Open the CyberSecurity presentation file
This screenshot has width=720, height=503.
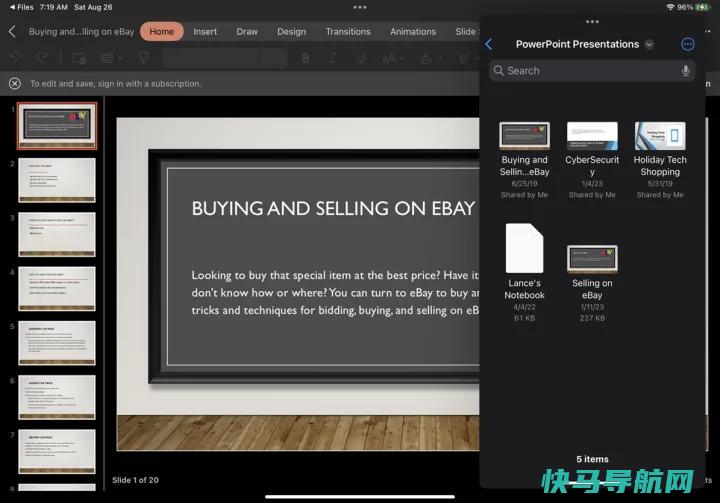click(x=592, y=160)
